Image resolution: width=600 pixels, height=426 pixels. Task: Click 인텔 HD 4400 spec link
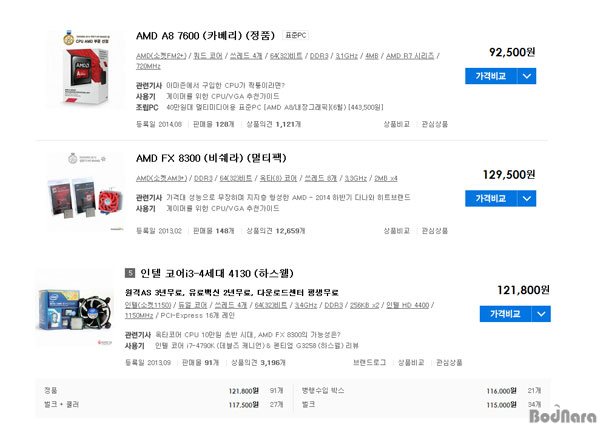click(x=408, y=305)
